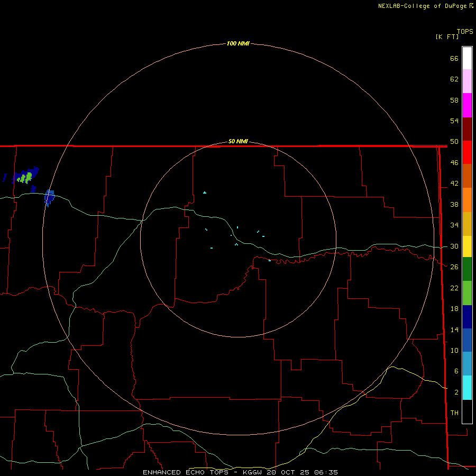476x476 pixels.
Task: Click the Enhanced Echo Tops KGGW timestamp caption
Action: click(240, 472)
